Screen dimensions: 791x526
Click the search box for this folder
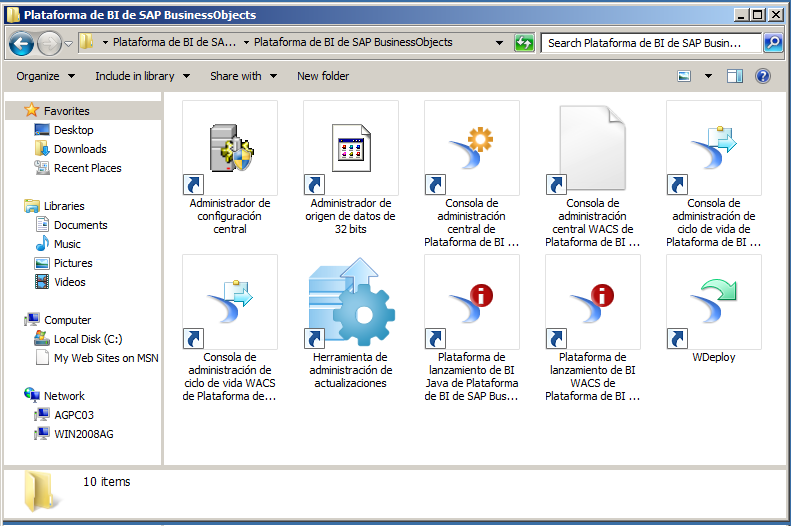(650, 43)
